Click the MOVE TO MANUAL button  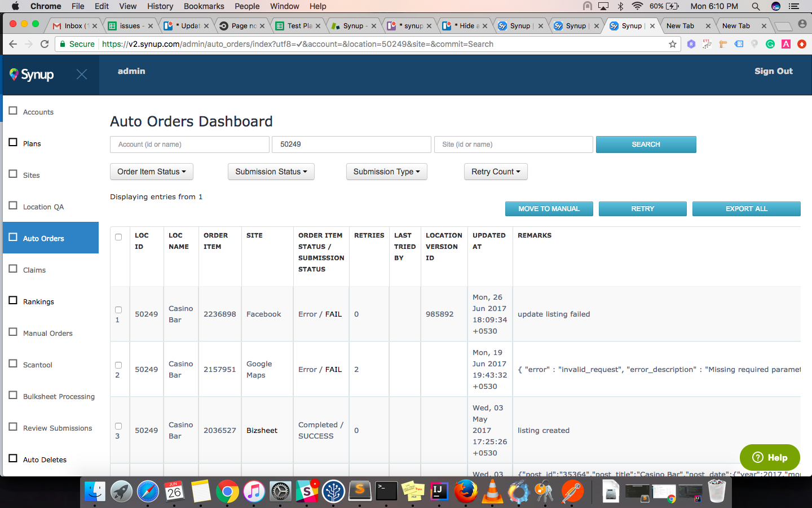(549, 209)
